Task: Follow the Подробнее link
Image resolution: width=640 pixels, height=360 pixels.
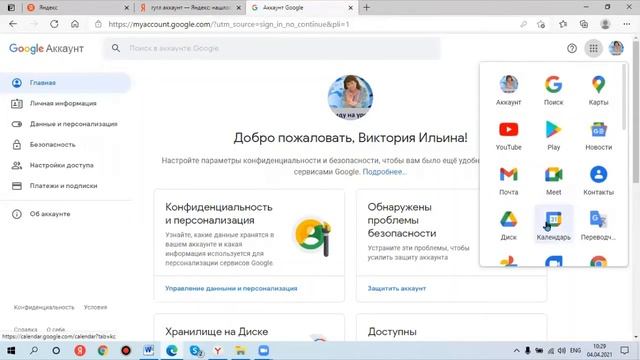Action: [x=384, y=172]
